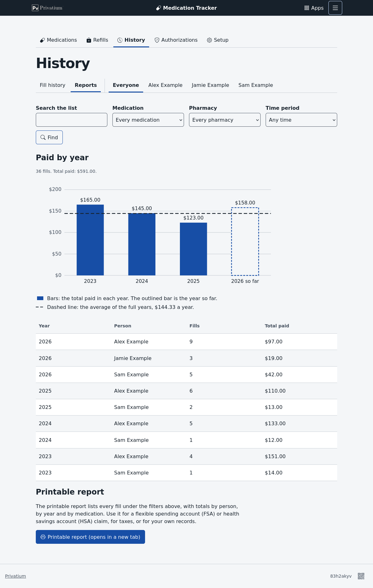Show reports for Everyone
Image resolution: width=373 pixels, height=588 pixels.
click(x=126, y=85)
